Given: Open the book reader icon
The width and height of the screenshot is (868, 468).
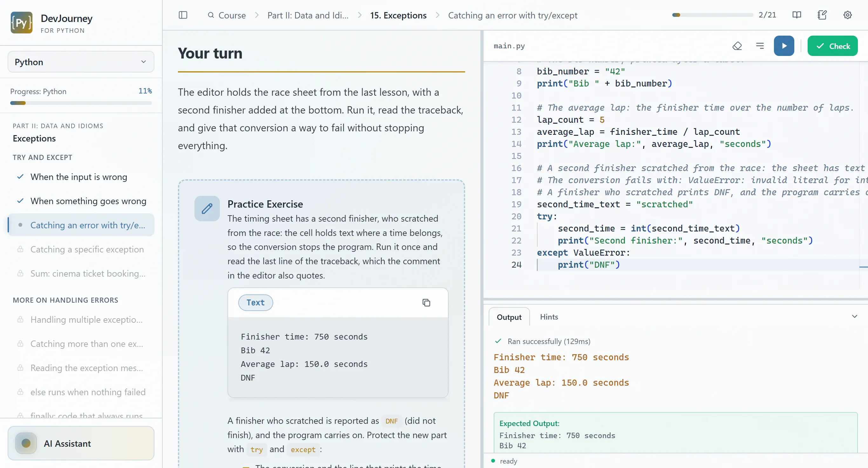Looking at the screenshot, I should [x=797, y=15].
